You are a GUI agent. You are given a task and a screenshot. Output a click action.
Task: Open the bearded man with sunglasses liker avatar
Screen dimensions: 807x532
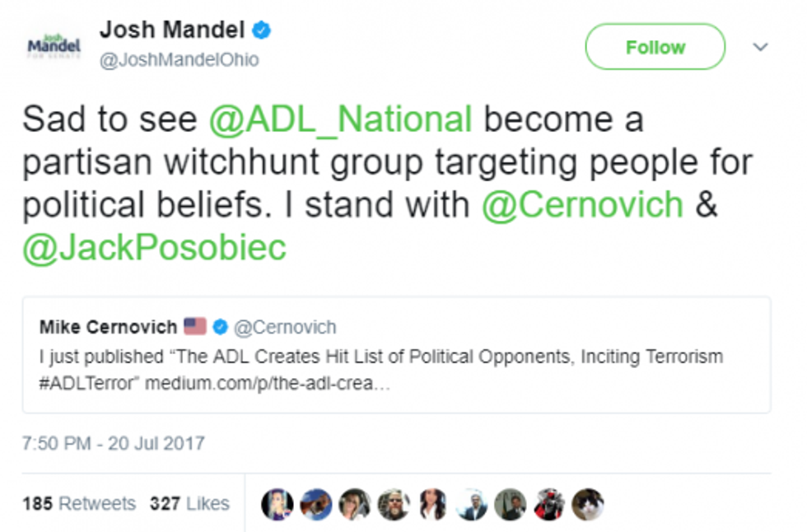coord(394,504)
